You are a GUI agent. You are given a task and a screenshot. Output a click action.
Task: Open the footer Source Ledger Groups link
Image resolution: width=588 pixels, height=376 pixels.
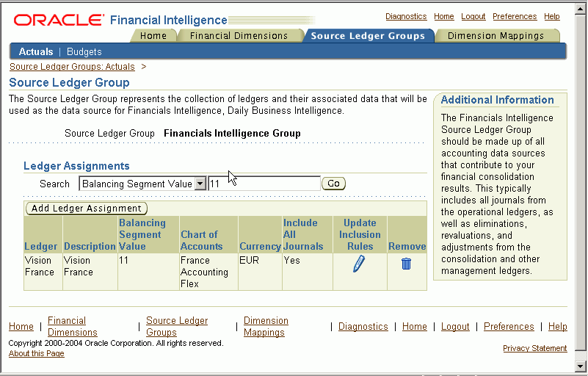point(177,327)
